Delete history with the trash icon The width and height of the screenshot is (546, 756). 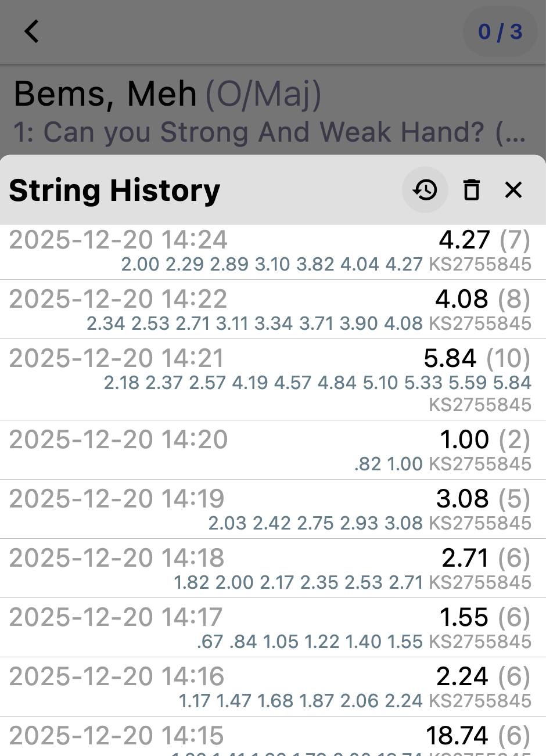click(472, 190)
